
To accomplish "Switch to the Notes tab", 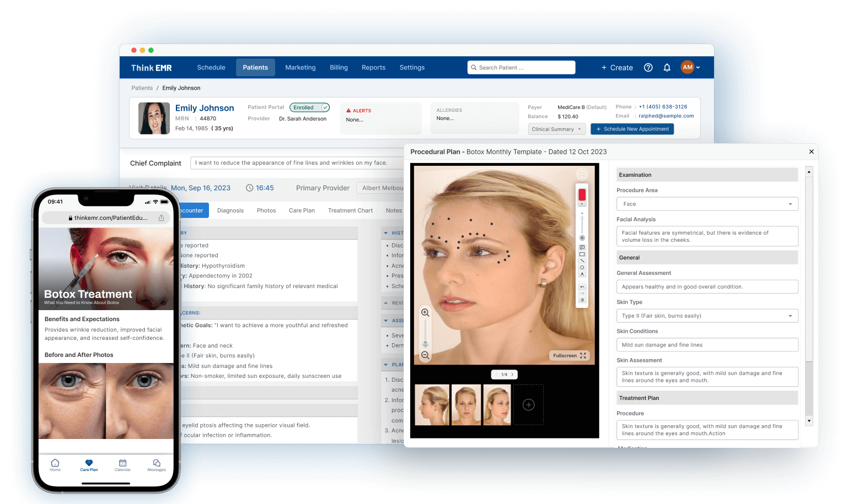I will [394, 210].
